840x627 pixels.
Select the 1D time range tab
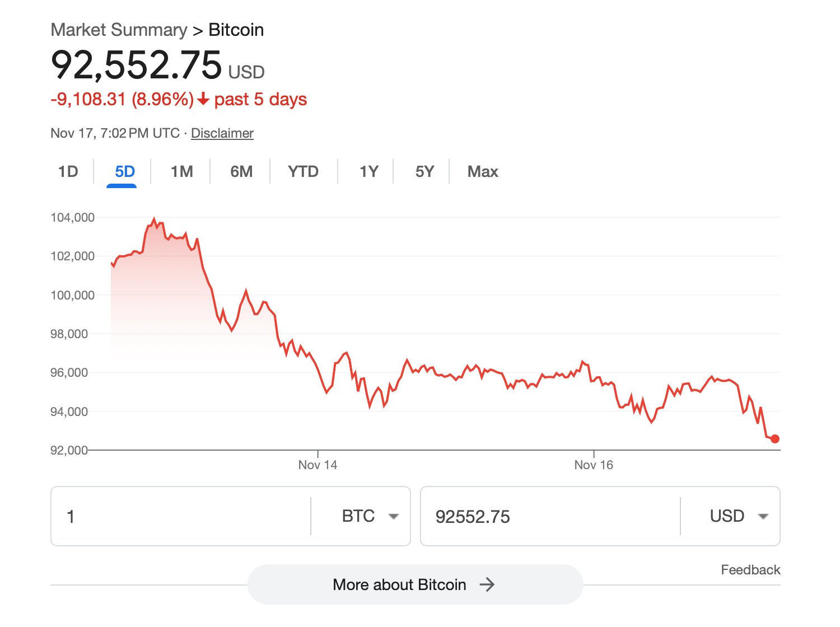click(x=68, y=171)
